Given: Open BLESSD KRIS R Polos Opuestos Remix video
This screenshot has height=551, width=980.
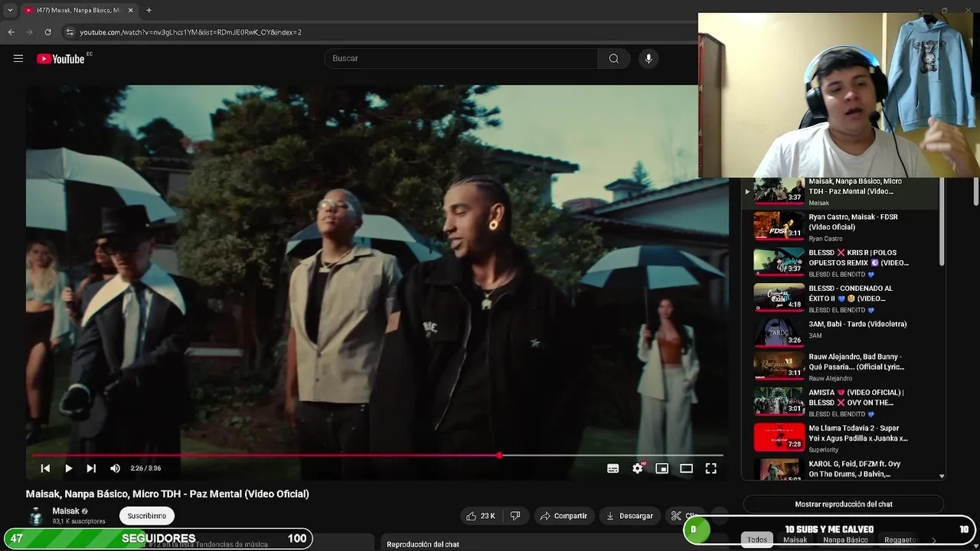Looking at the screenshot, I should pos(842,262).
